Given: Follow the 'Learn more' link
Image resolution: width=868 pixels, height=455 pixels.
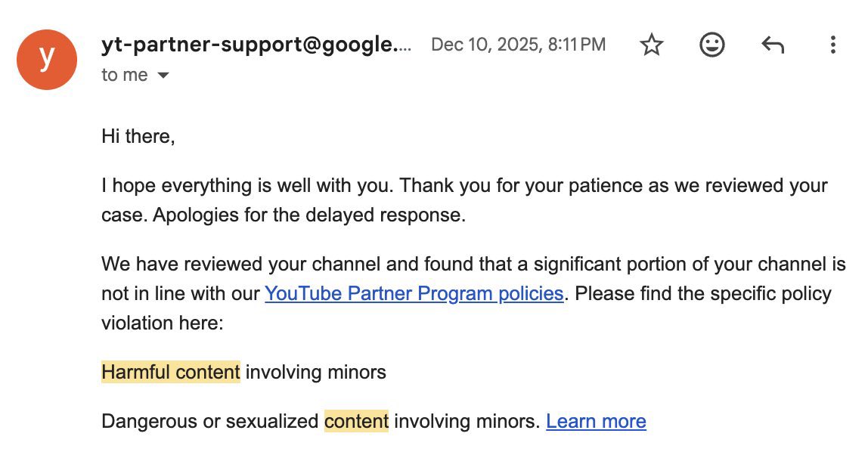Looking at the screenshot, I should point(596,421).
